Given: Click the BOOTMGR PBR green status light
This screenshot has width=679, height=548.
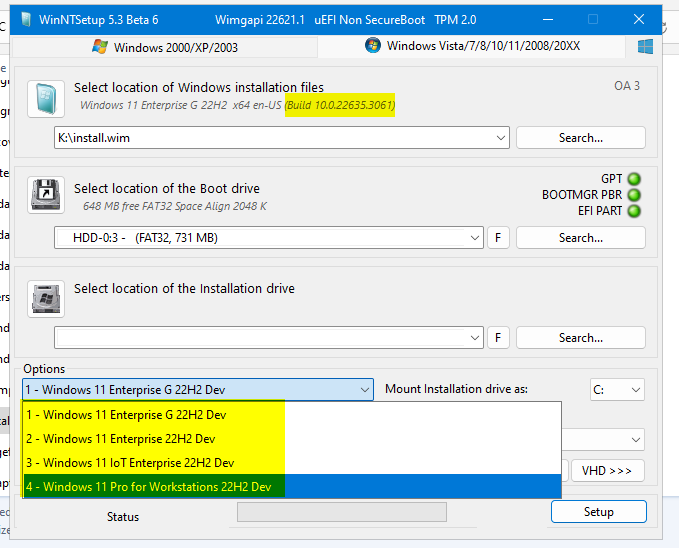Looking at the screenshot, I should [634, 195].
